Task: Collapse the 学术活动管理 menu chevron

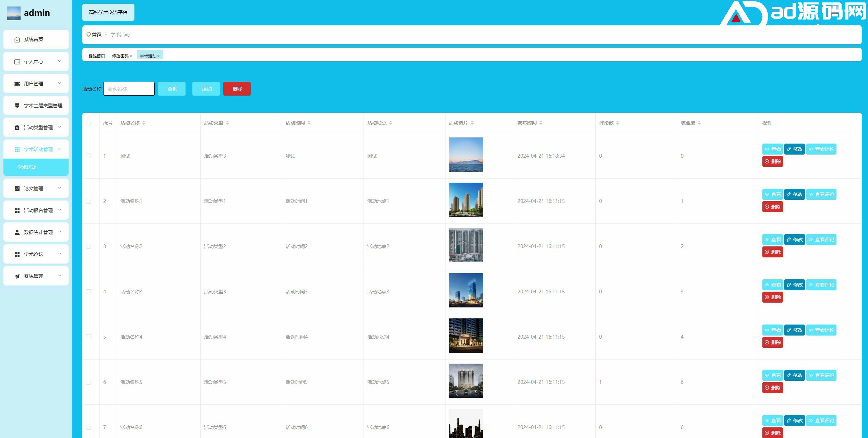Action: (60, 149)
